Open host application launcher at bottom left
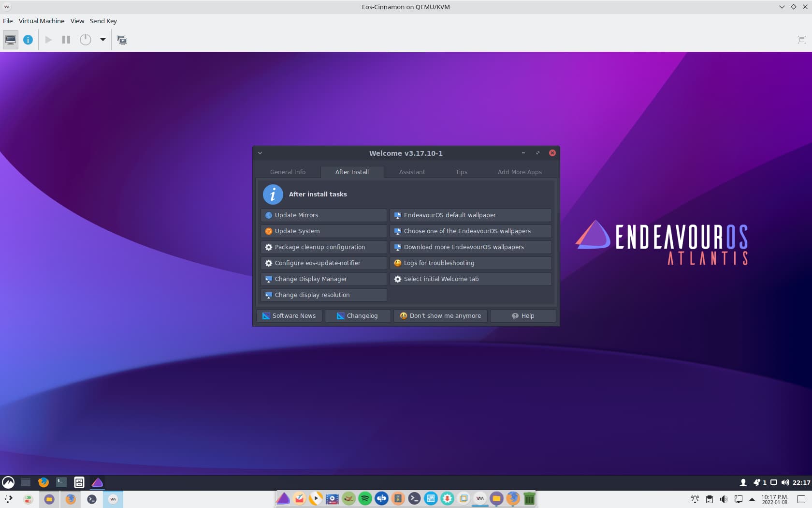This screenshot has height=508, width=812. (x=8, y=499)
